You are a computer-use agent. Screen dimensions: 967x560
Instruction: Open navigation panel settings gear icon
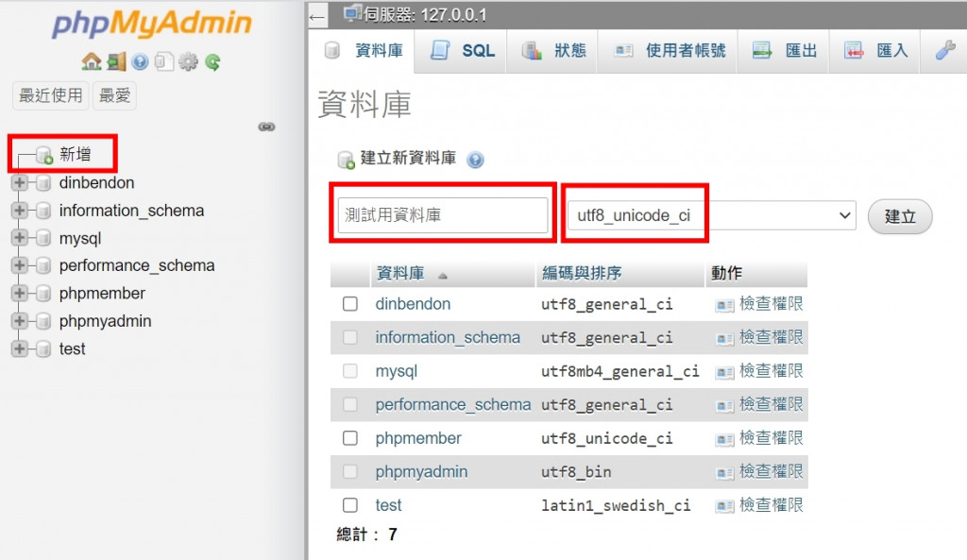coord(188,61)
